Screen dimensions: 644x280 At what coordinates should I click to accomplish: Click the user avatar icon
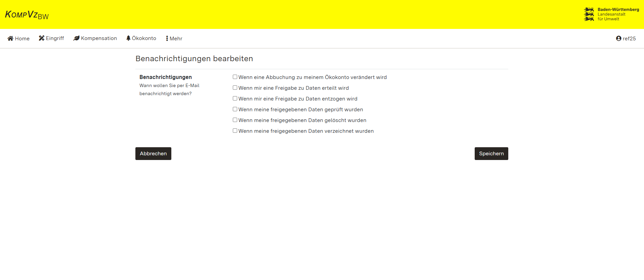tap(618, 38)
